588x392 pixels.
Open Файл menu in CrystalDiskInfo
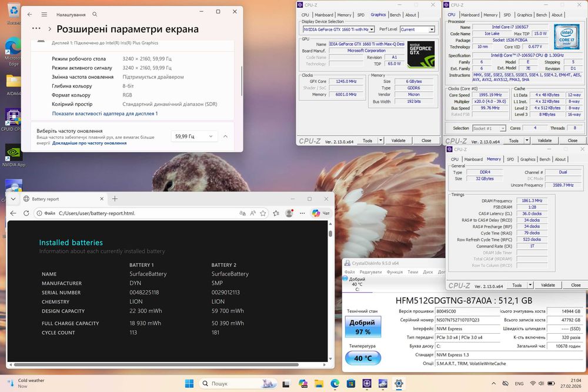pyautogui.click(x=349, y=272)
